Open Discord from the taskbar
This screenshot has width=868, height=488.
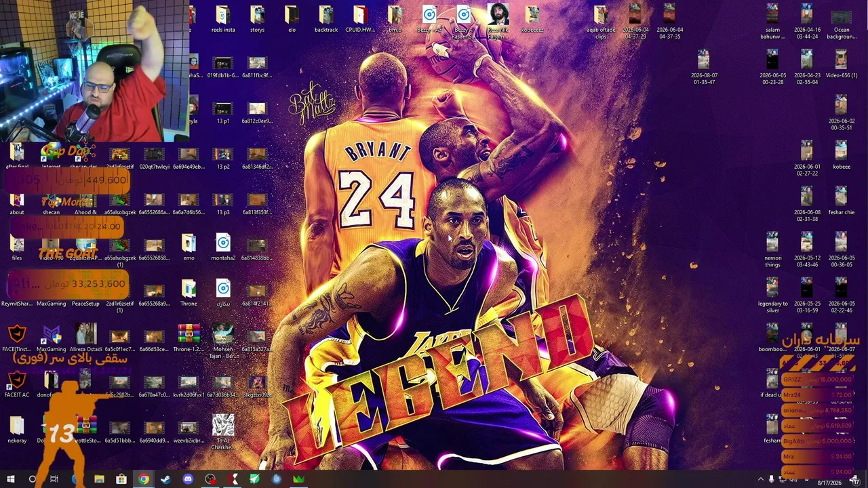tap(188, 479)
